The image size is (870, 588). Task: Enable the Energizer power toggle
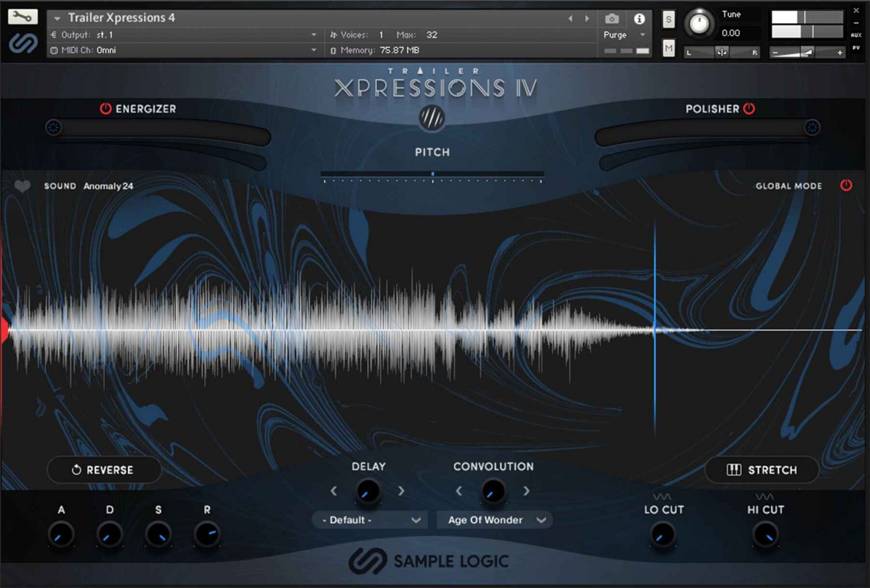[105, 109]
